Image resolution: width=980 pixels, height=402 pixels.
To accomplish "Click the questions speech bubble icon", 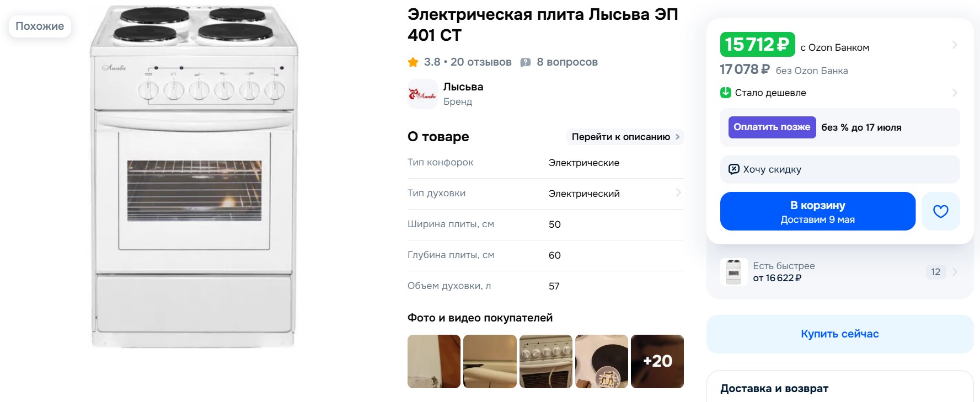I will tap(526, 62).
